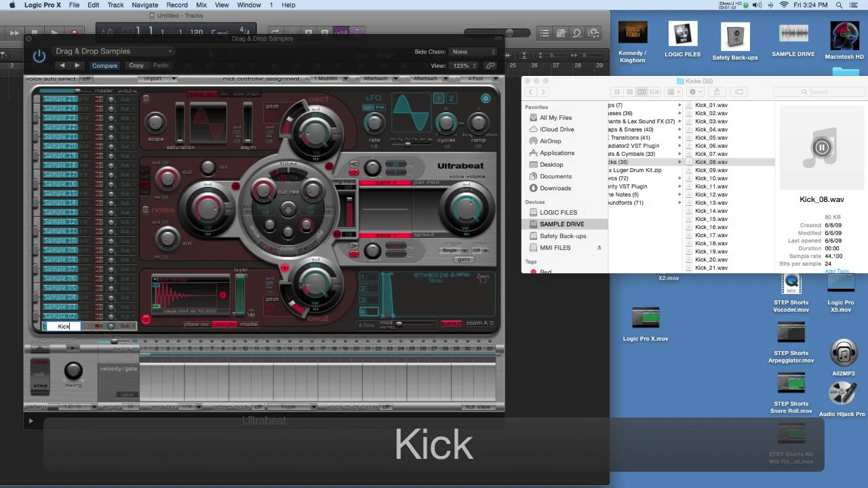Open AirDrop in the Finder sidebar
Viewport: 868px width, 488px height.
point(550,141)
